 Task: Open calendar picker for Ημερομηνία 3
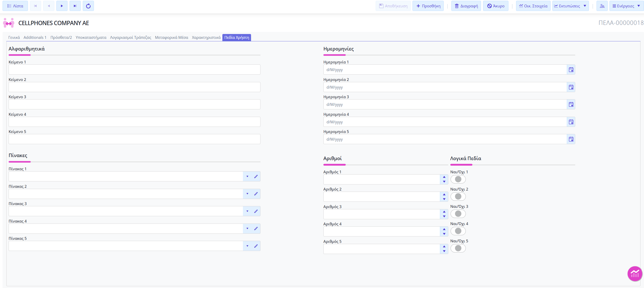[571, 104]
